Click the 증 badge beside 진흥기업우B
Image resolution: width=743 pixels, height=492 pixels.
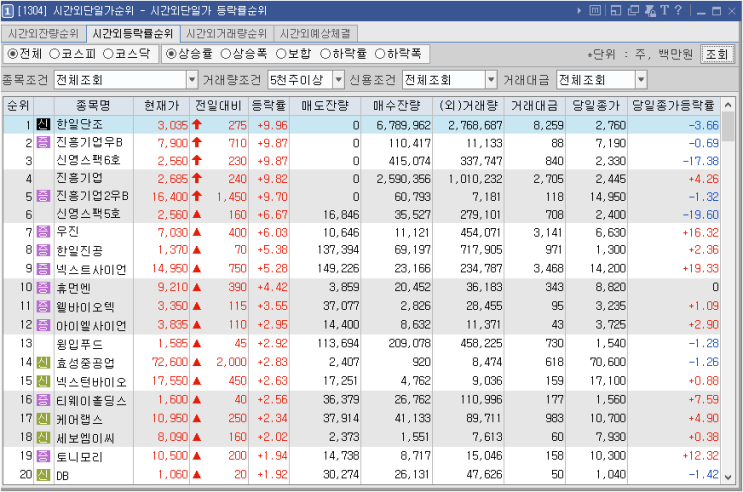pyautogui.click(x=43, y=142)
